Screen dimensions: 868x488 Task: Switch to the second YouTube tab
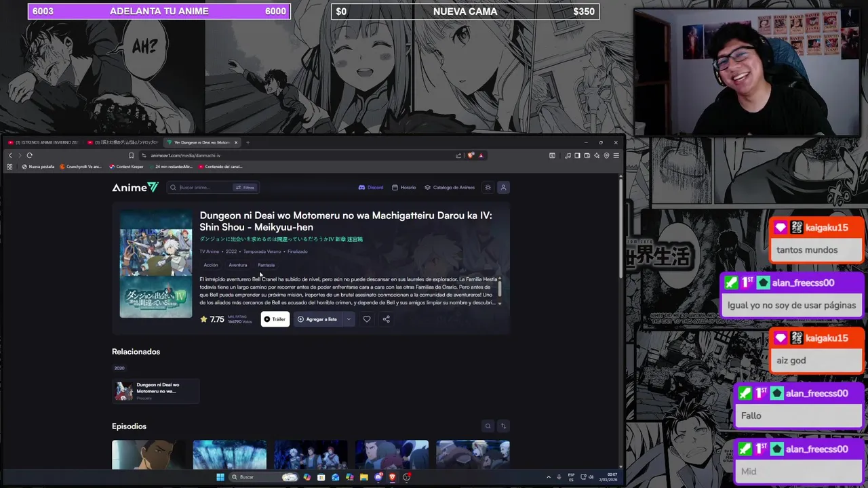pyautogui.click(x=123, y=142)
